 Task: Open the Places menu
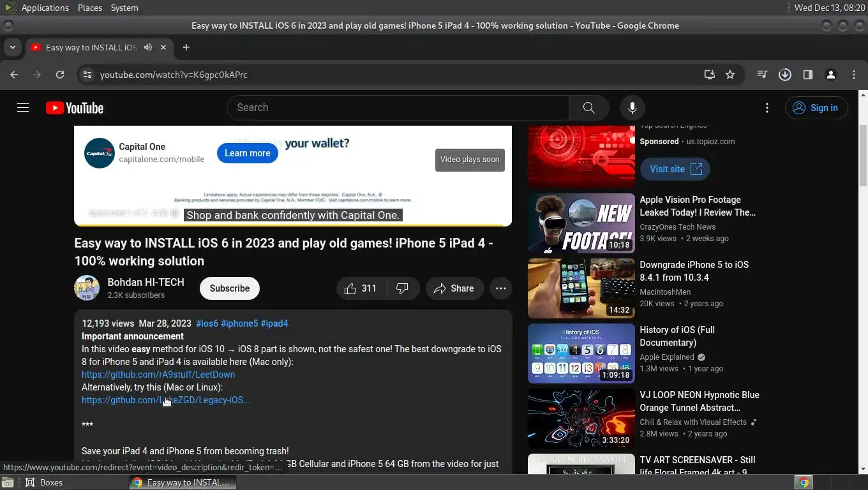[x=90, y=8]
